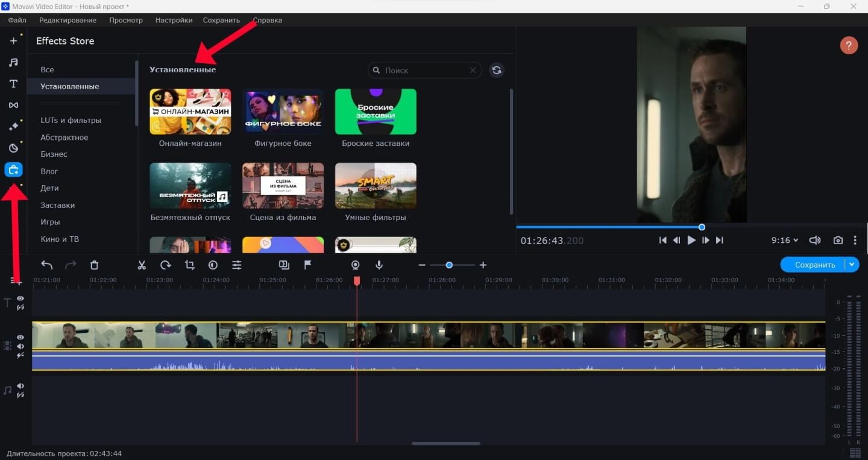This screenshot has height=460, width=868.
Task: Mute the player volume speaker
Action: 815,240
